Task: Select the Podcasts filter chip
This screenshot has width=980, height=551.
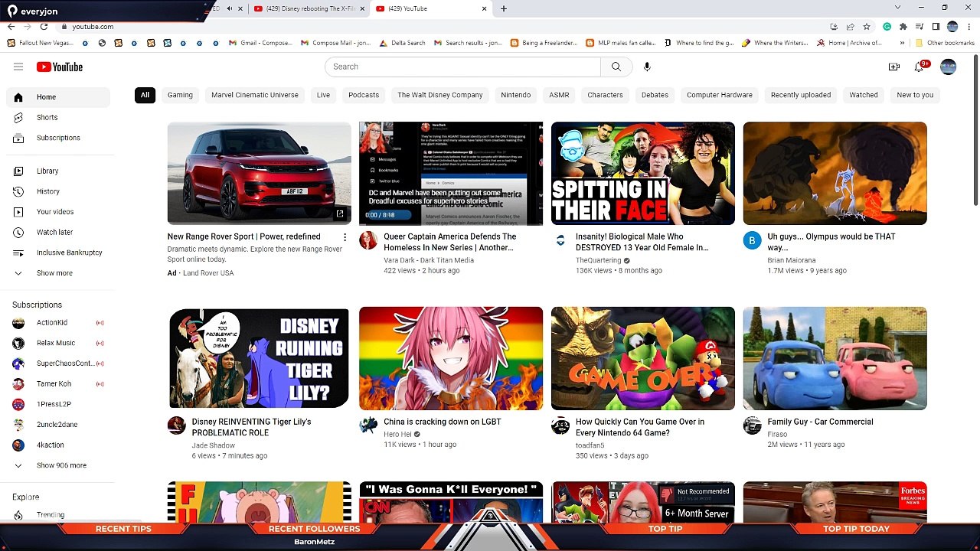Action: point(364,95)
